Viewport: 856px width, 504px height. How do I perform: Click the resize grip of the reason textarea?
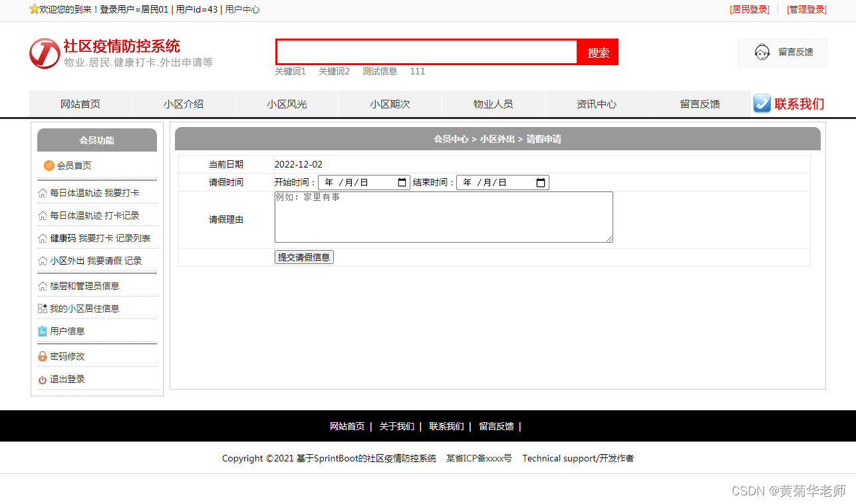[609, 238]
